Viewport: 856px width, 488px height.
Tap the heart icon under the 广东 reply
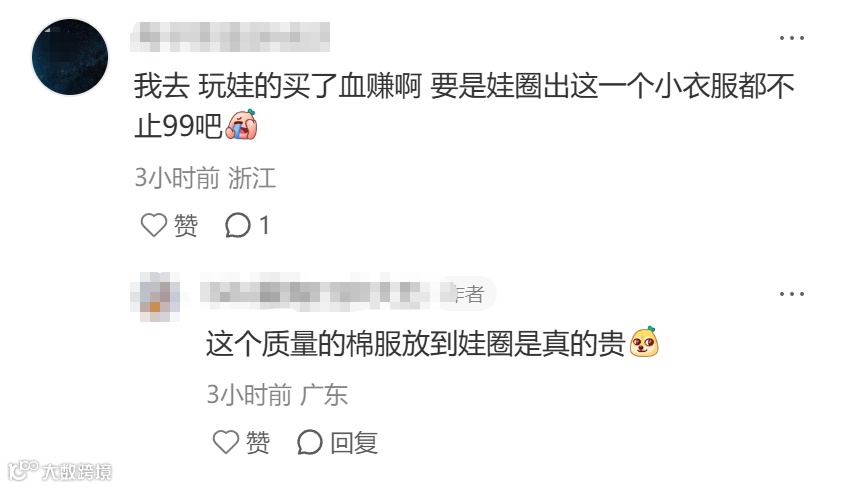pyautogui.click(x=225, y=442)
